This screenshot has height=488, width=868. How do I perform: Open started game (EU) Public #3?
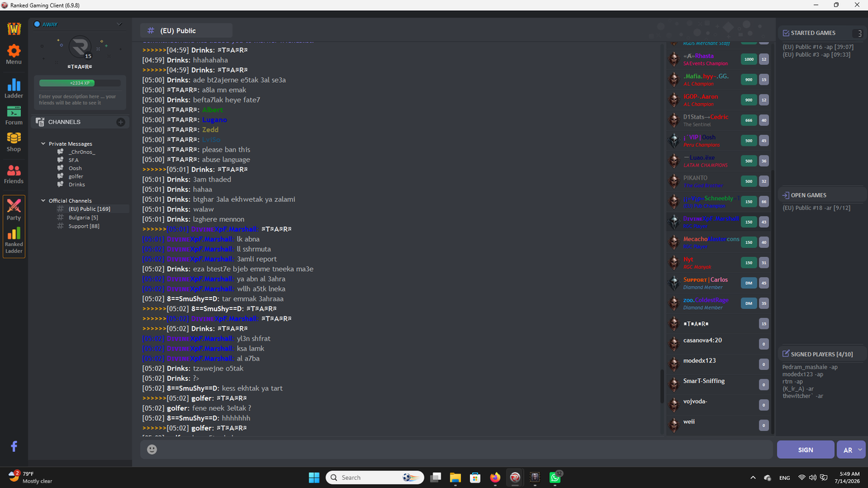[816, 55]
